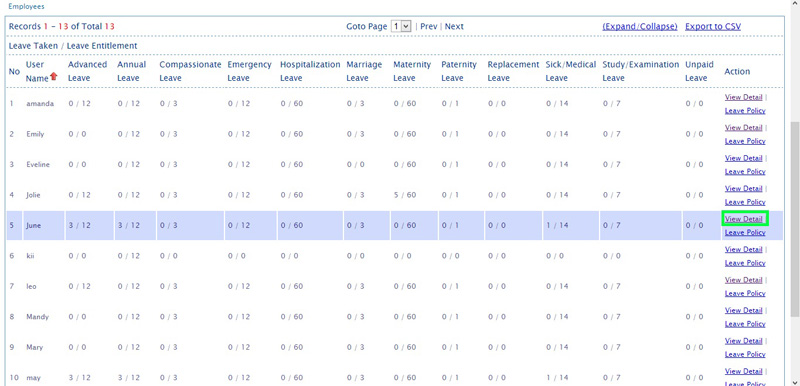Open Leave Policy for Mandy
This screenshot has height=386, width=800.
(745, 324)
